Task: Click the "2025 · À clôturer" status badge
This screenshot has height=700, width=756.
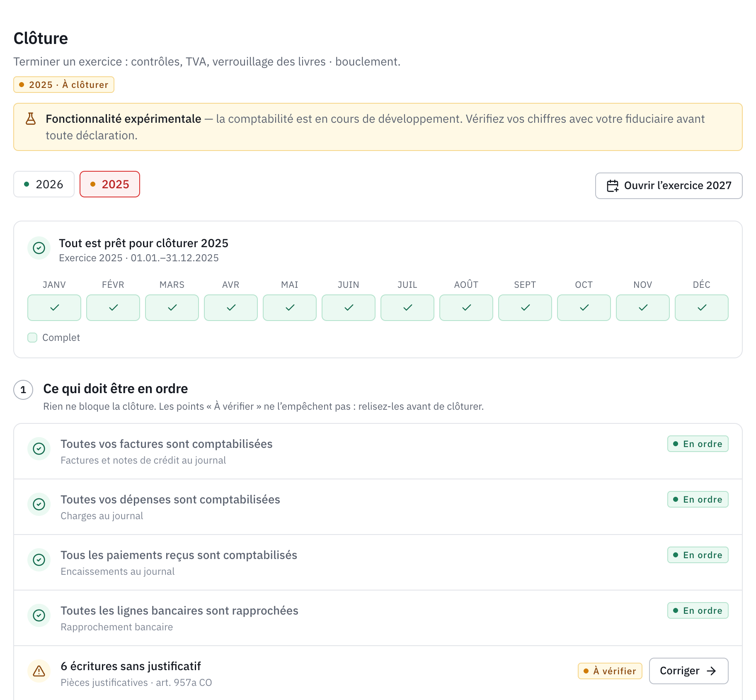Action: coord(64,85)
